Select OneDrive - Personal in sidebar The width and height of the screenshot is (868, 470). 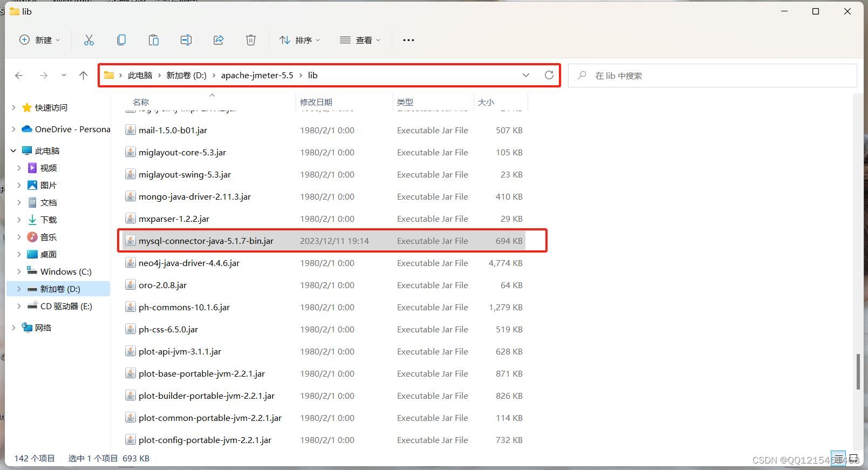(x=66, y=129)
